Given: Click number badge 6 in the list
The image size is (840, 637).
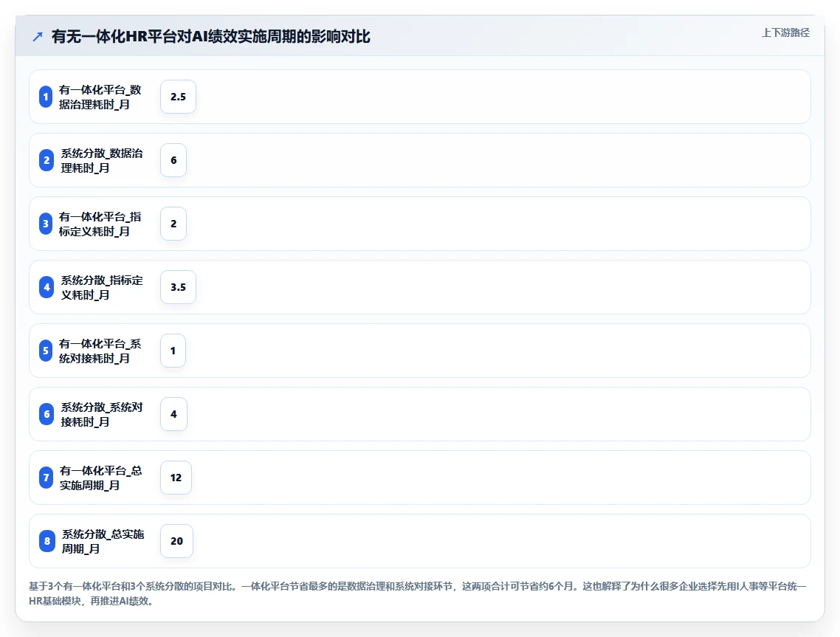Looking at the screenshot, I should [x=47, y=414].
